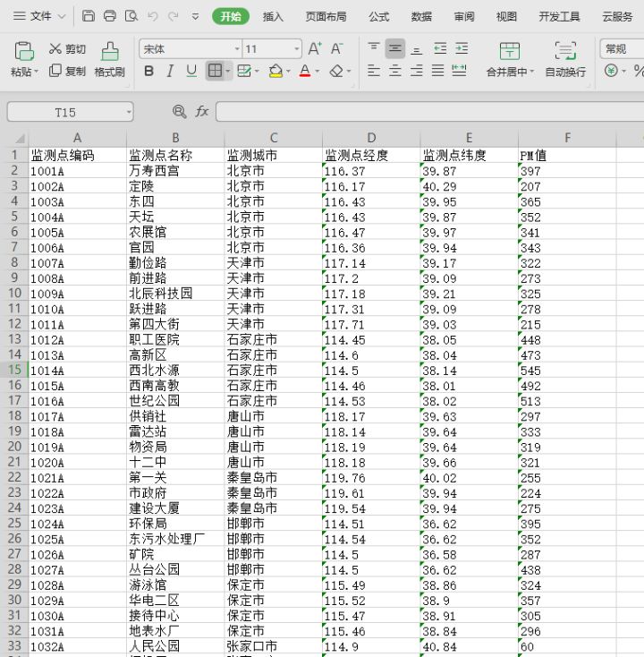Select column D header

click(371, 138)
